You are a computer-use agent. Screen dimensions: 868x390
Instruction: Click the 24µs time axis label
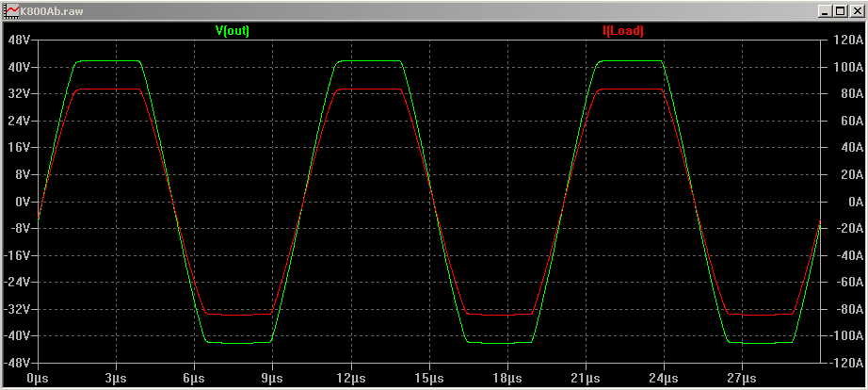click(663, 380)
